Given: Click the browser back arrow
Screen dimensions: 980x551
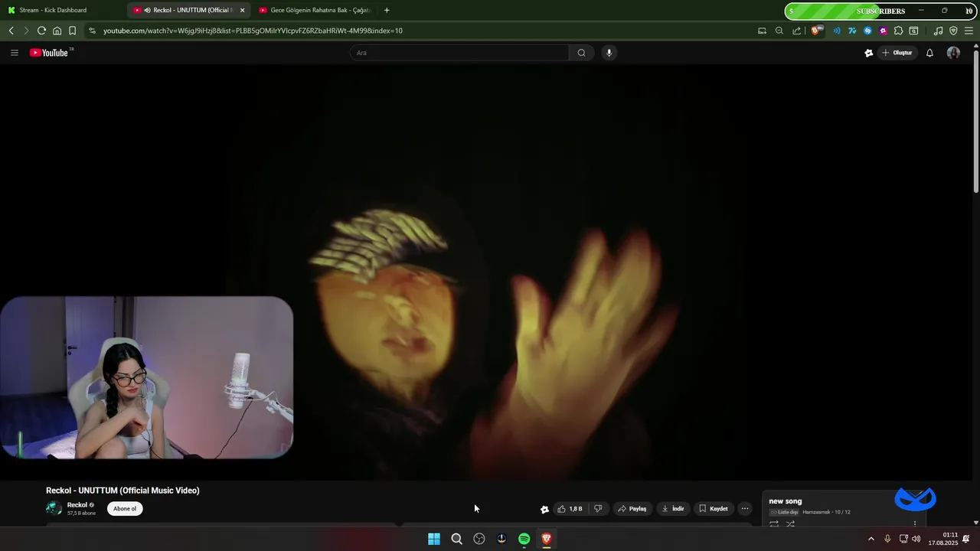Looking at the screenshot, I should pyautogui.click(x=11, y=31).
